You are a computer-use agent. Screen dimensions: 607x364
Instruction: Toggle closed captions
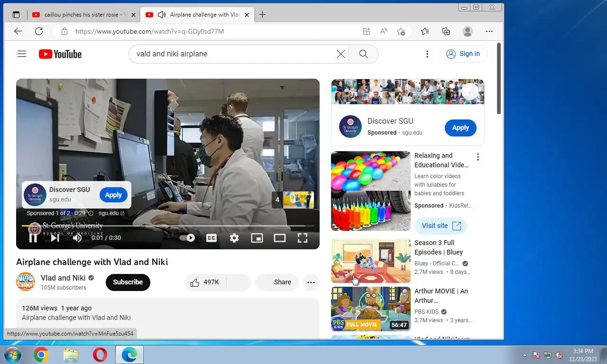212,238
